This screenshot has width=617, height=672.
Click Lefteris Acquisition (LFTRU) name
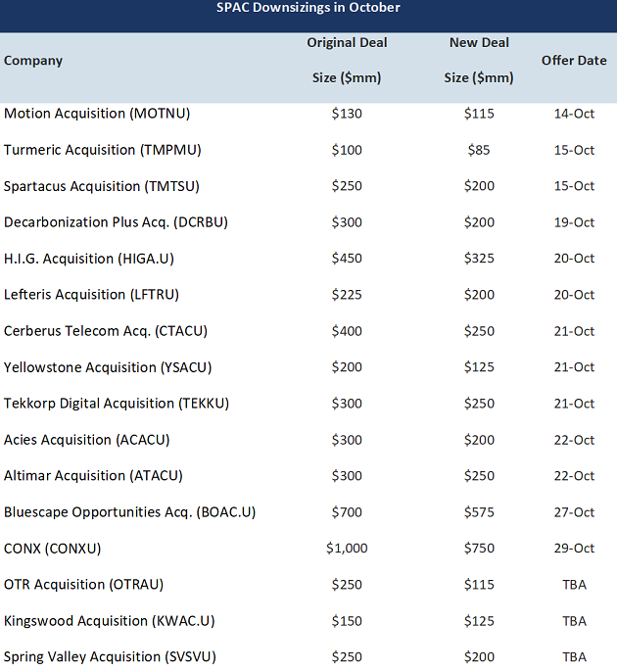click(91, 295)
